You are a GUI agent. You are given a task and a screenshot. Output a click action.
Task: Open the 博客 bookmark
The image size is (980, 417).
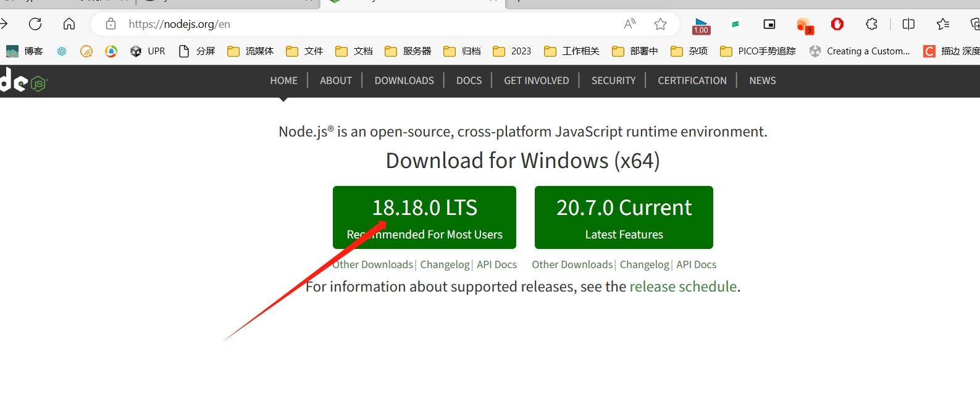pos(25,51)
